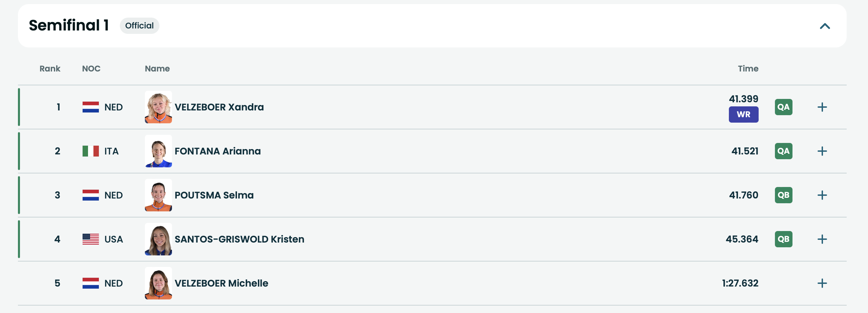
Task: Expand Arianna Fontana's result details
Action: (822, 151)
